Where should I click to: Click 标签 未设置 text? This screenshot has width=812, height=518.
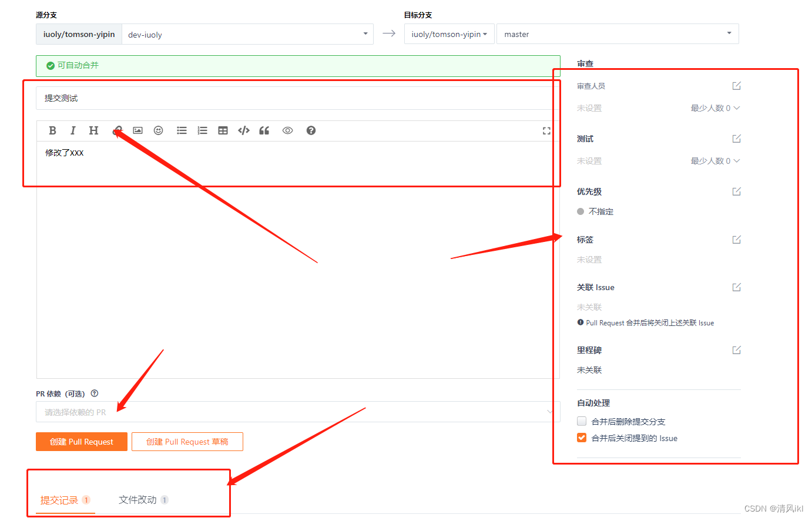589,260
